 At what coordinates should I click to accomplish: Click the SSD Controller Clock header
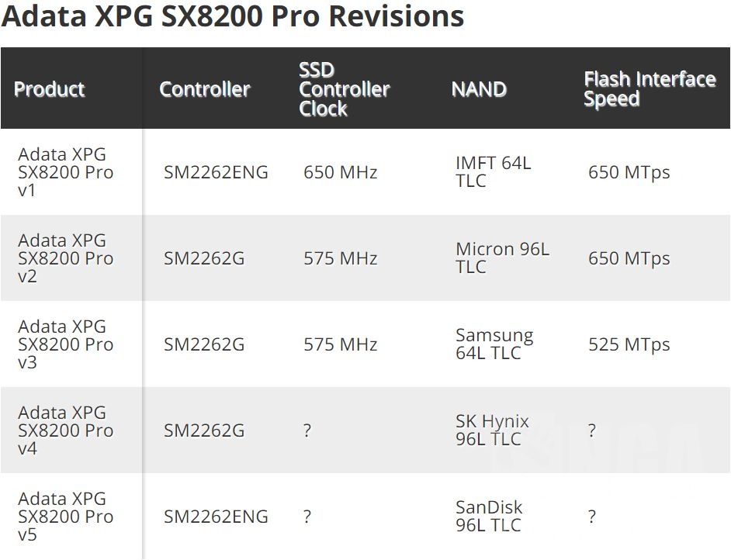[345, 89]
